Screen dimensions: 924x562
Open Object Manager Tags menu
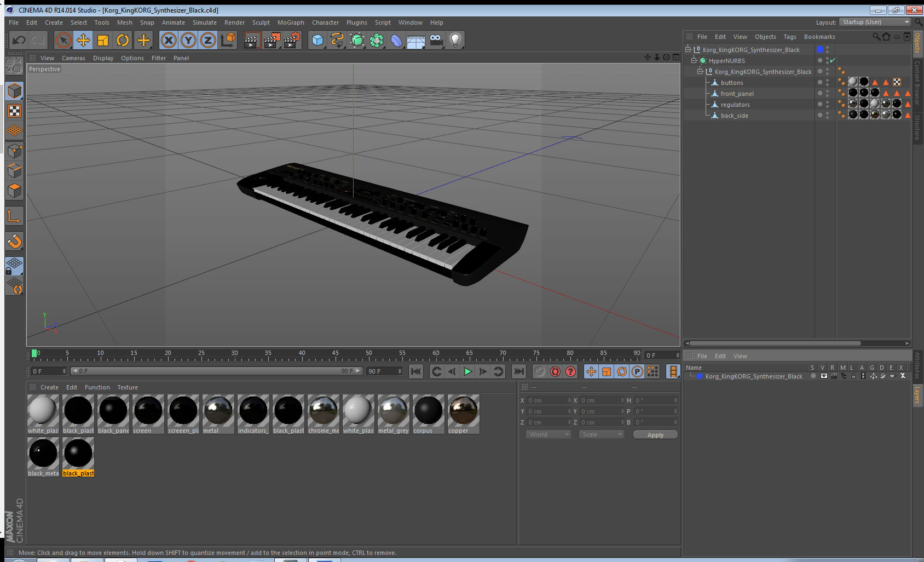click(x=790, y=37)
